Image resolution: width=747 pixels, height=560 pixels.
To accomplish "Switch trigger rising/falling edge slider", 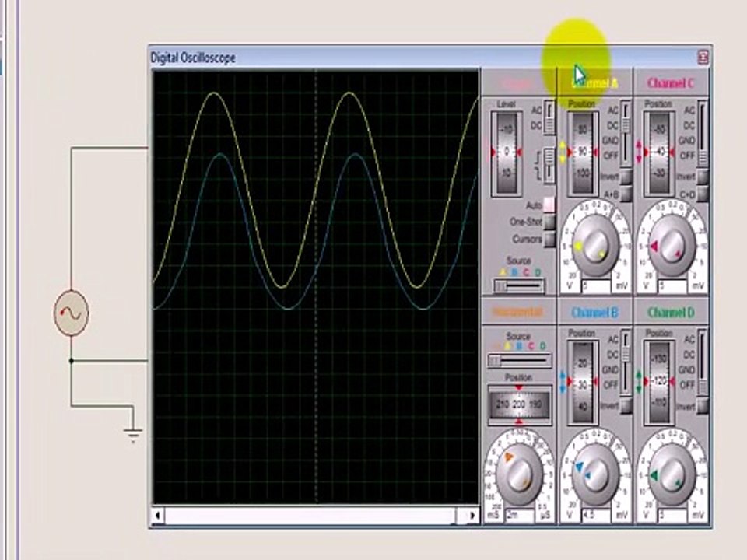I will [x=550, y=165].
